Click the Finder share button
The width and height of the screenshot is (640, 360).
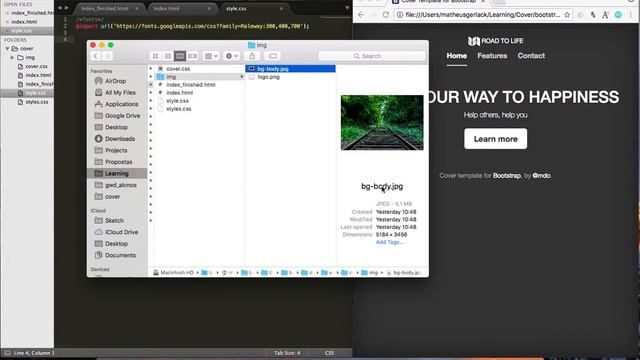252,56
